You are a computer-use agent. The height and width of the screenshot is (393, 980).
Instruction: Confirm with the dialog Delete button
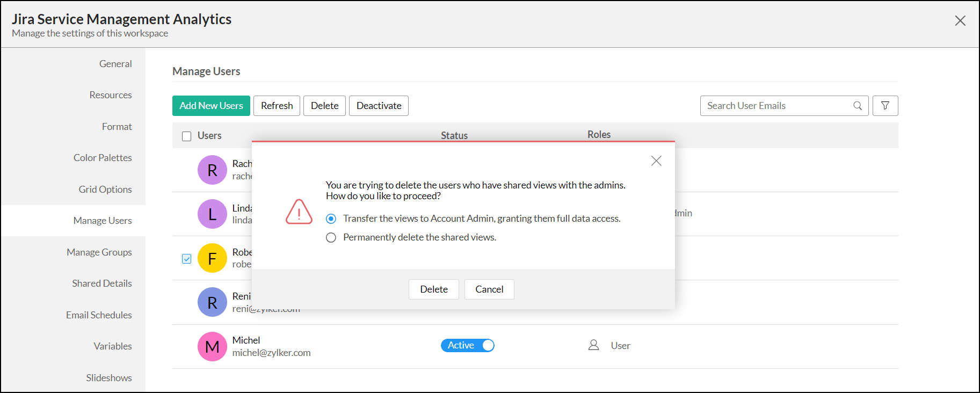[433, 289]
